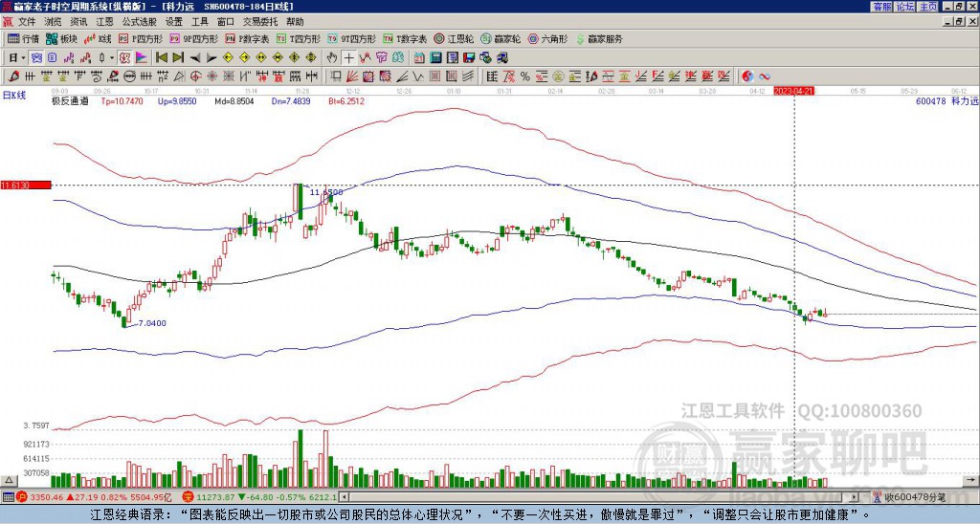The width and height of the screenshot is (980, 524).
Task: Open the 六角形 tool
Action: click(x=548, y=38)
